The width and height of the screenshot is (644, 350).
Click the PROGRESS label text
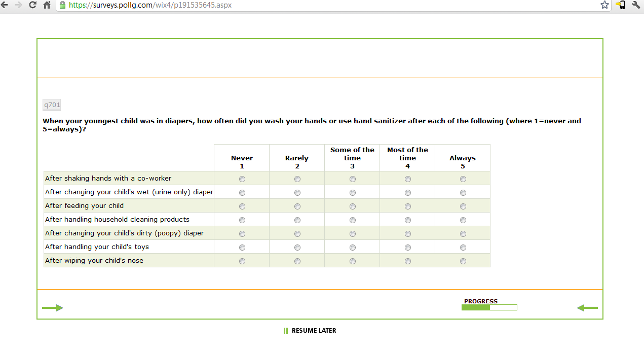click(x=481, y=301)
